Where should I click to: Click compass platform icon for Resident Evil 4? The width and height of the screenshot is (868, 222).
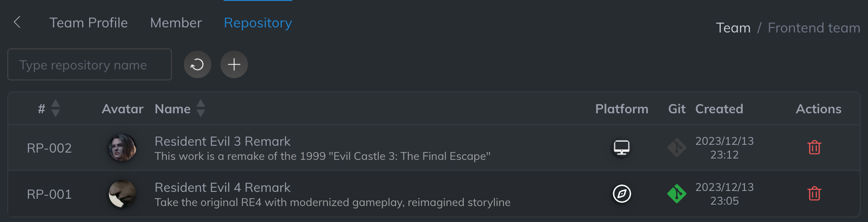(x=622, y=194)
